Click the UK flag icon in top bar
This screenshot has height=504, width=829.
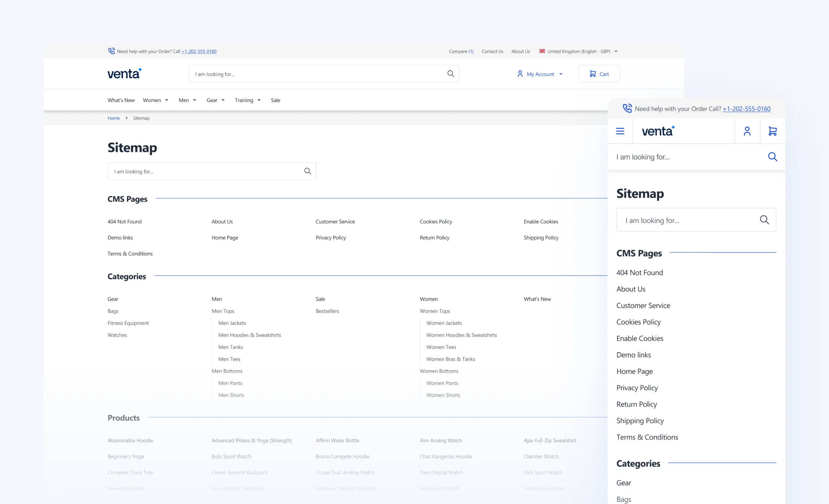click(x=542, y=51)
